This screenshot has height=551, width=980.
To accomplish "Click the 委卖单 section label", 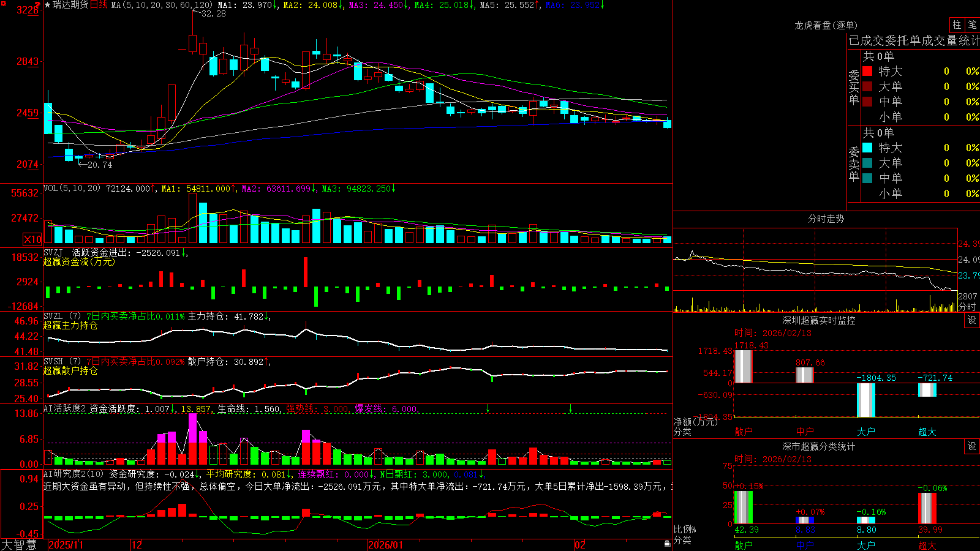I will (x=854, y=163).
